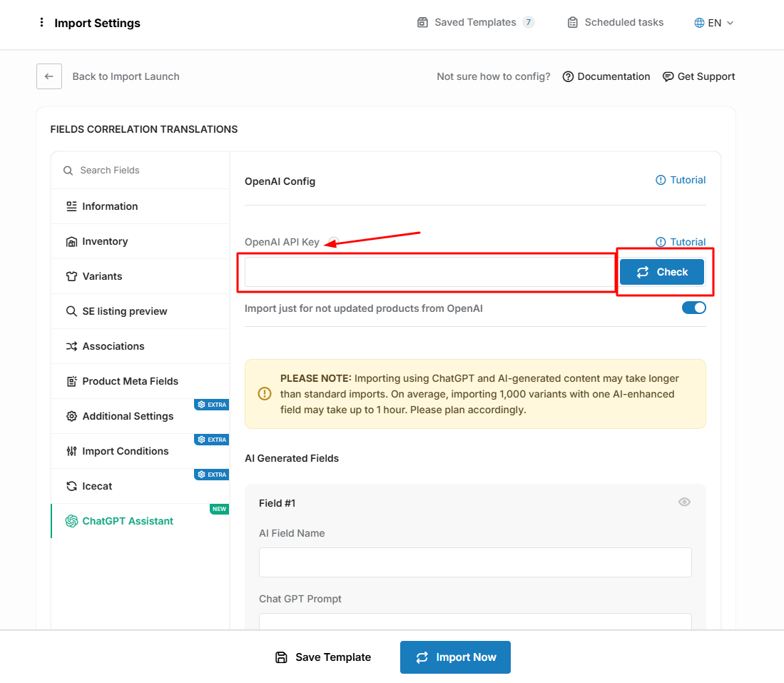Focus the Search Fields input
This screenshot has width=784, height=683.
click(141, 171)
